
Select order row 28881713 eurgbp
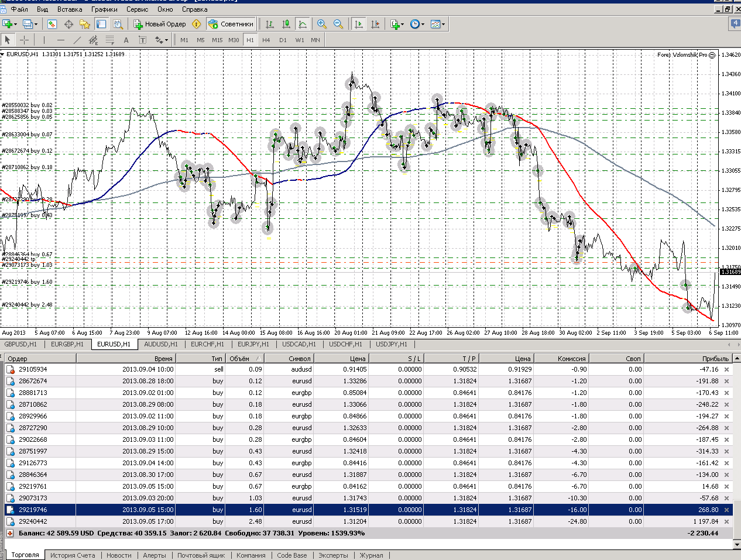(x=369, y=393)
